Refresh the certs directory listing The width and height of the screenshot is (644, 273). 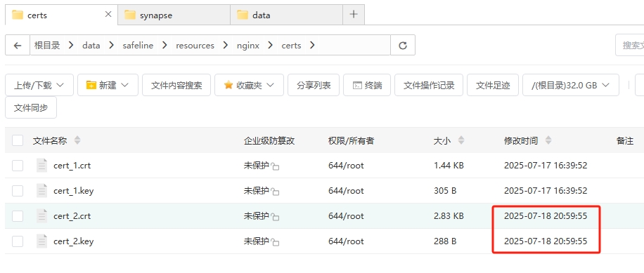pos(402,45)
